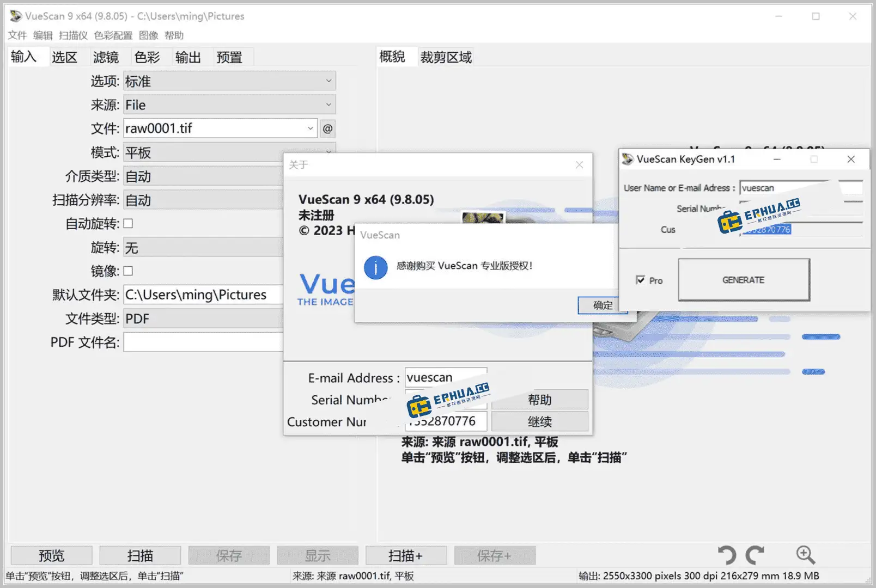Open the 文件类型 dropdown showing PDF
This screenshot has height=588, width=876.
click(203, 318)
